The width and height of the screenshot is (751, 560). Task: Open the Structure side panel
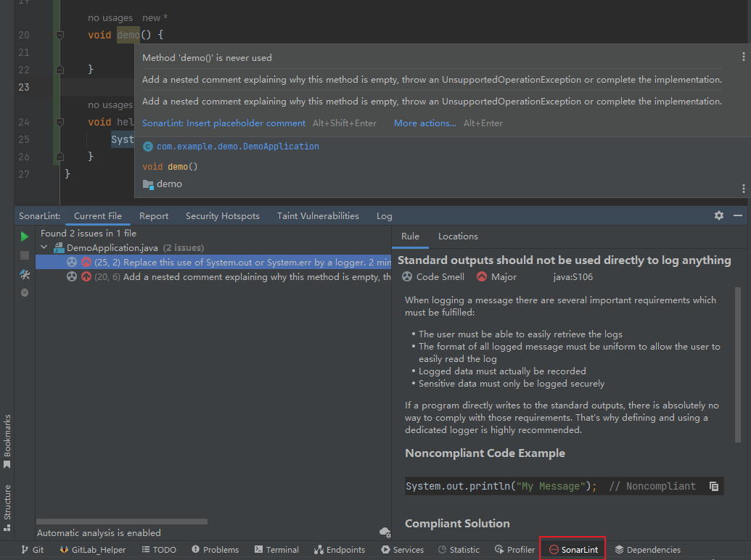7,508
